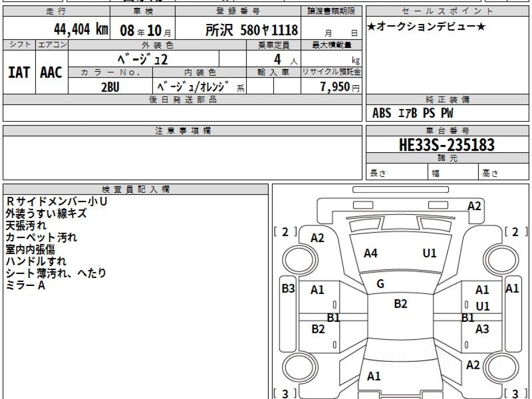Click the 走行 column header
The width and height of the screenshot is (532, 399).
coord(55,12)
